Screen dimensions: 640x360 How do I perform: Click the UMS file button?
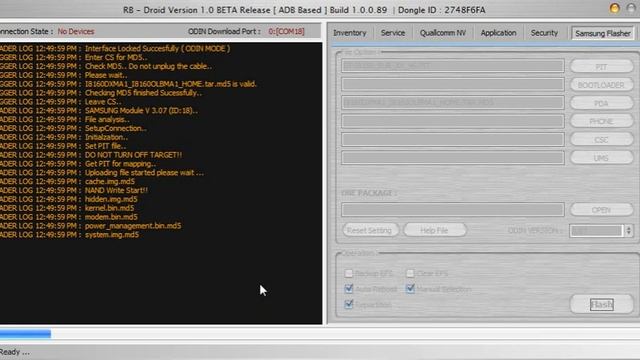[x=601, y=158]
